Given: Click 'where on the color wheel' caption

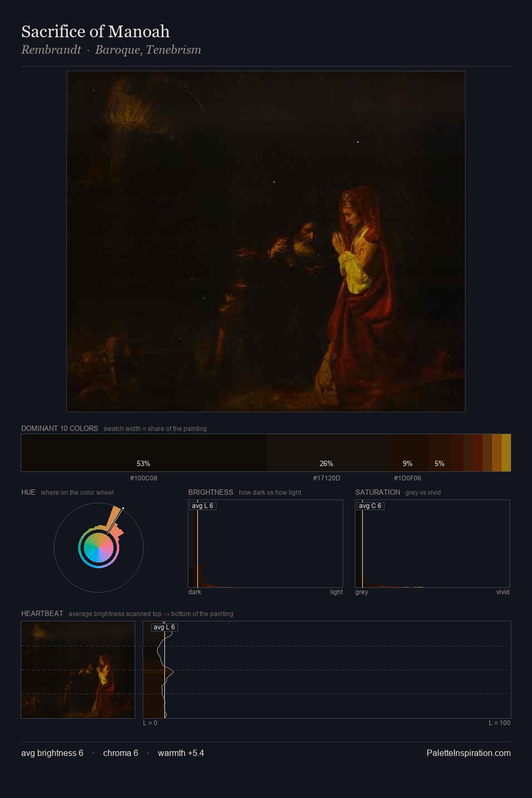Looking at the screenshot, I should (77, 493).
